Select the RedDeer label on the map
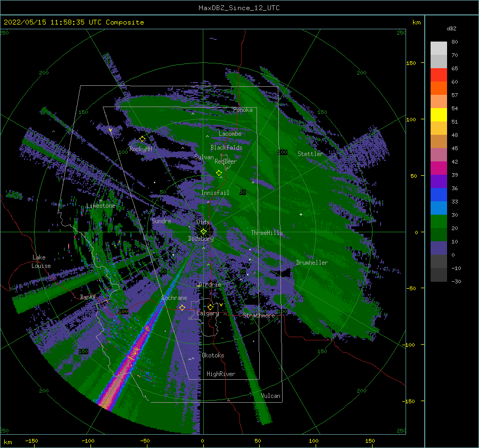Image resolution: width=479 pixels, height=448 pixels. click(226, 161)
